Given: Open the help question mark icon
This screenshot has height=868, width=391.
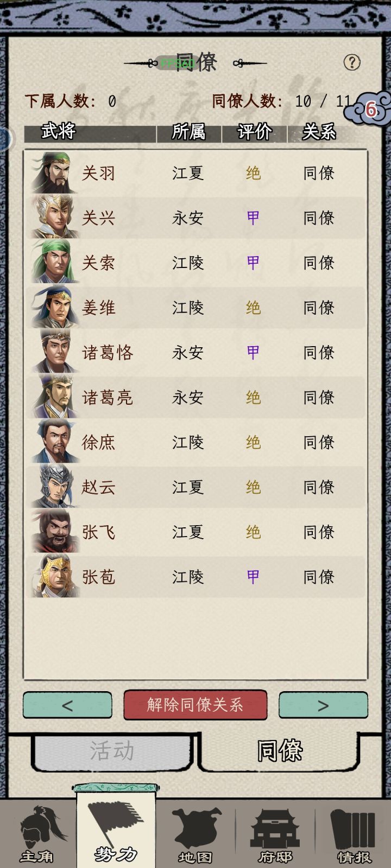Looking at the screenshot, I should tap(352, 62).
